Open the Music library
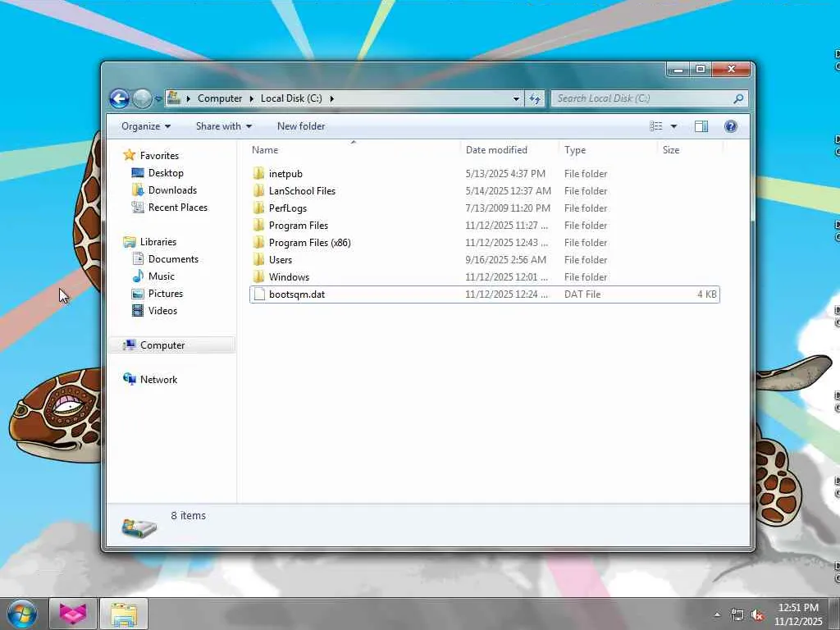 click(162, 276)
